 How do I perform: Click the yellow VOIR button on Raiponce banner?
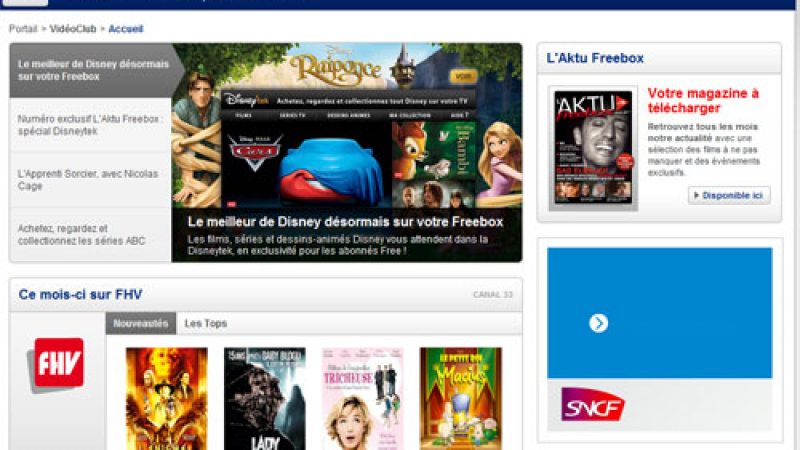463,77
